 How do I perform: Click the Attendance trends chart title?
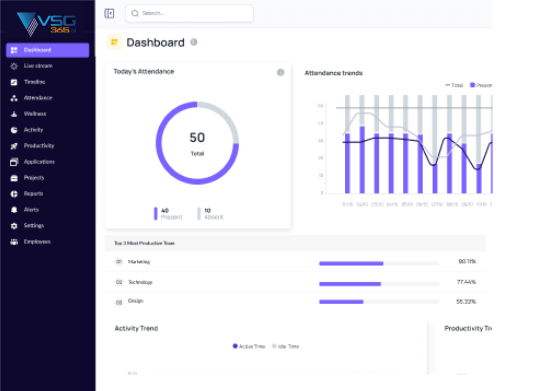pyautogui.click(x=333, y=73)
